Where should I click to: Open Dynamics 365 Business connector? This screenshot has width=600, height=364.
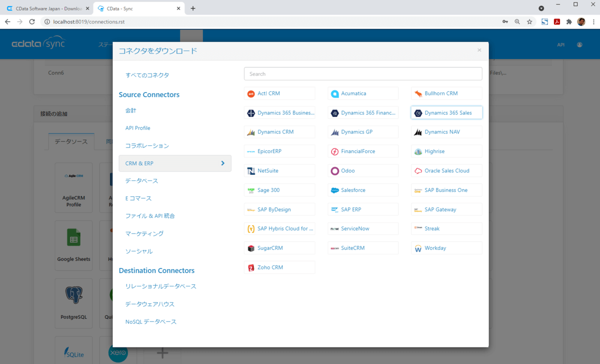(x=279, y=112)
